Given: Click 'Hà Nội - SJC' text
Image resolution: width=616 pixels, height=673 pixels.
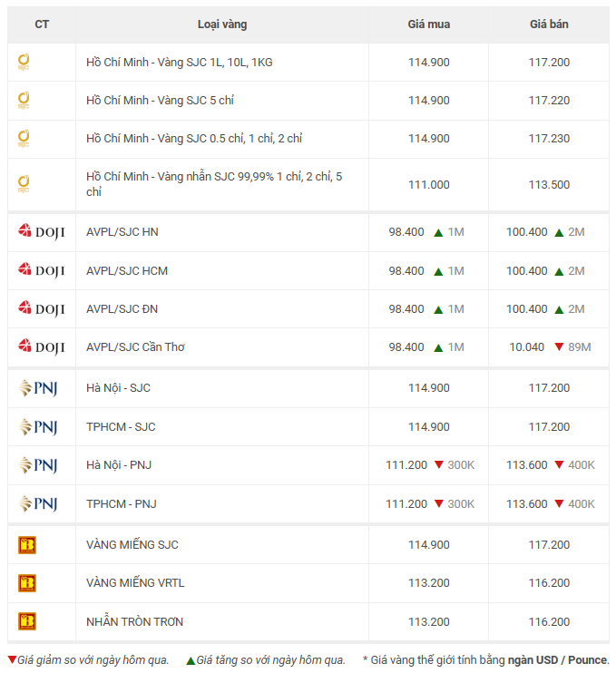Looking at the screenshot, I should coord(119,388).
